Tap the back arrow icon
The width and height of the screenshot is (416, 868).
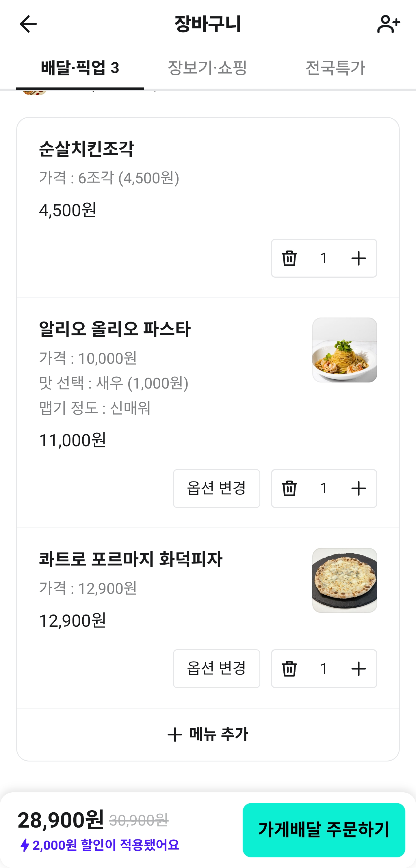click(28, 24)
